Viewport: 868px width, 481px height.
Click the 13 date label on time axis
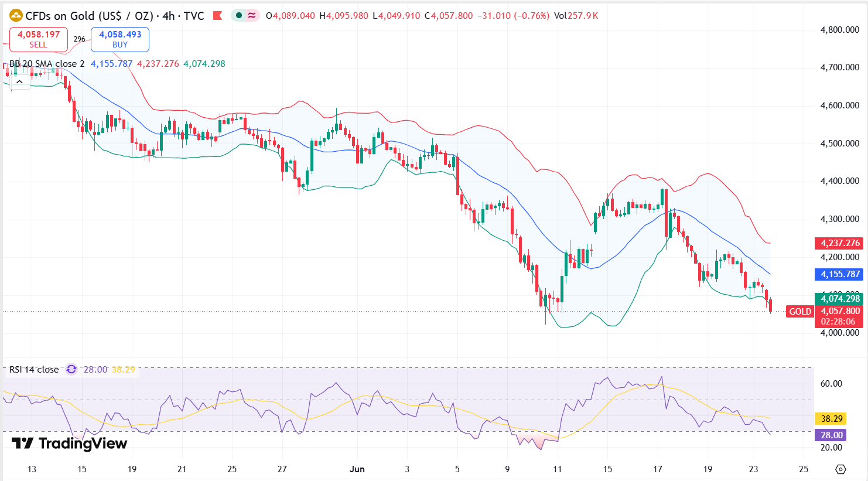pos(32,469)
